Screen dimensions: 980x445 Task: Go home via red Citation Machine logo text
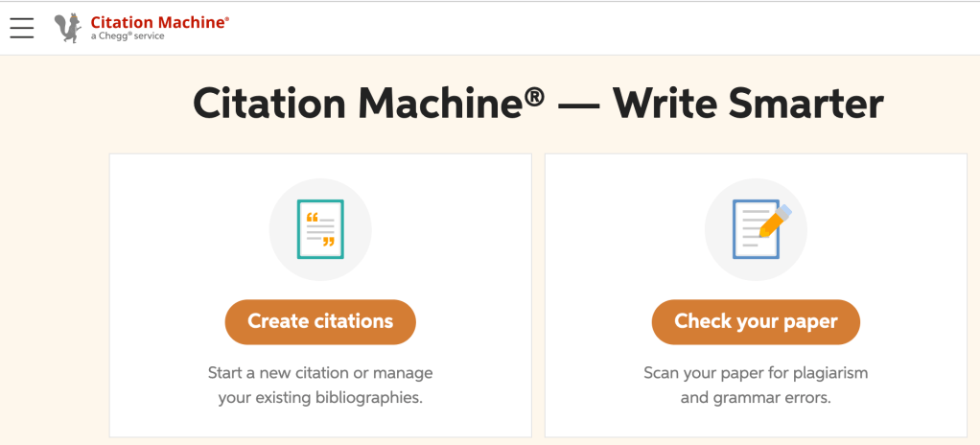159,21
